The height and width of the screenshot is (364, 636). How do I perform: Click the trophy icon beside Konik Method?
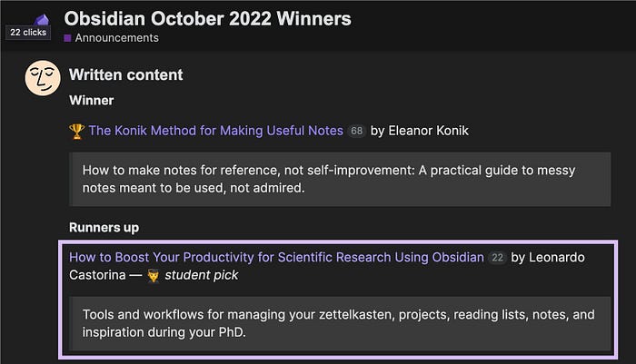pyautogui.click(x=76, y=131)
